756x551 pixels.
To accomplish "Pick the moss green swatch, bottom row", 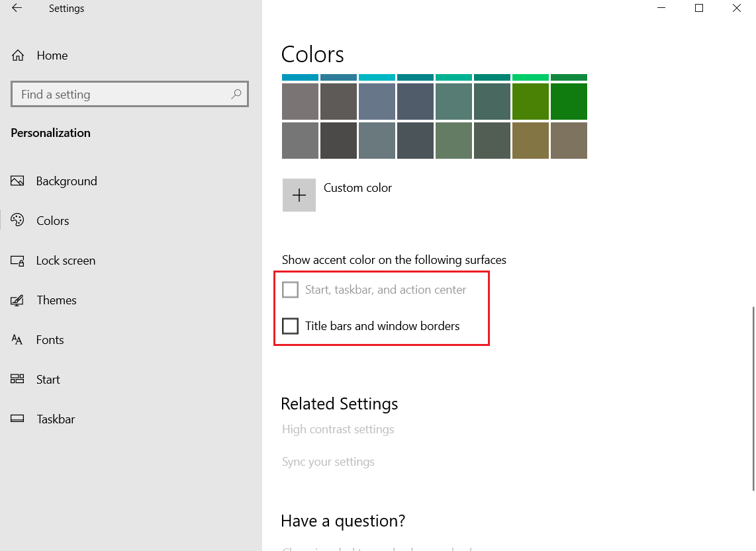I will 453,140.
